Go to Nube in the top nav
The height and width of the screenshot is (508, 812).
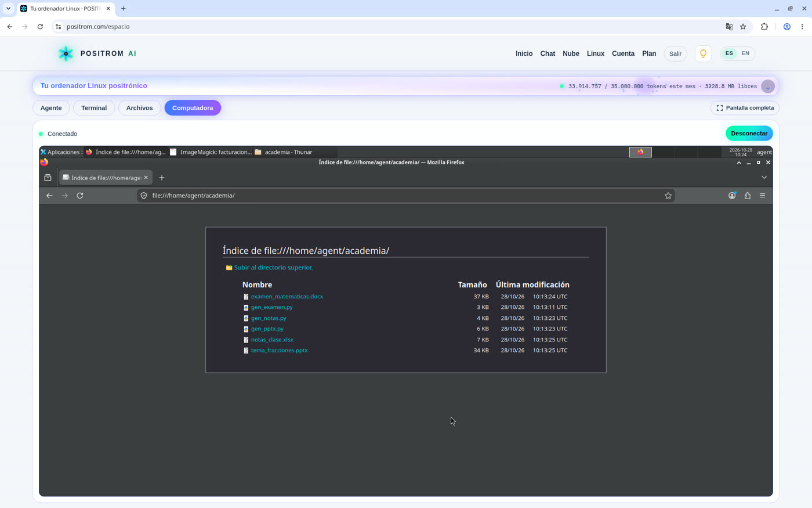pyautogui.click(x=571, y=53)
